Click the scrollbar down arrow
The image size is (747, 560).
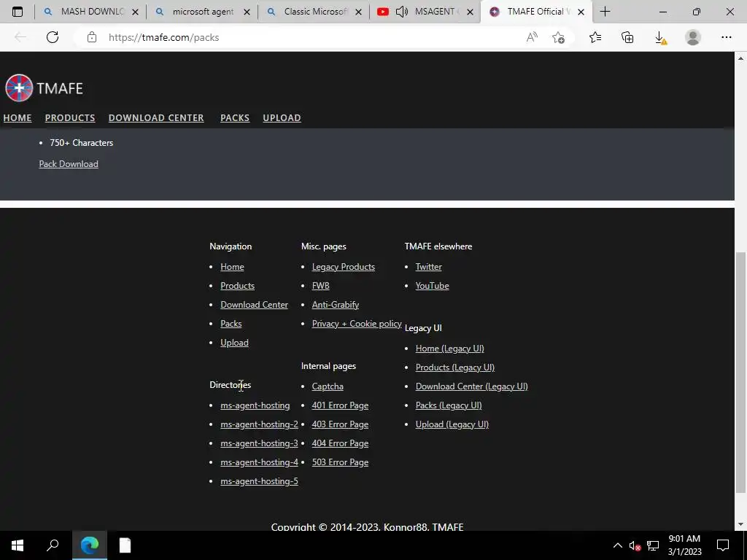740,524
